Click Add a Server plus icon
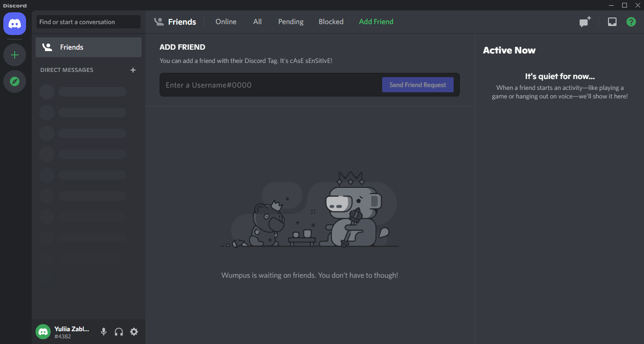644x344 pixels. click(15, 55)
